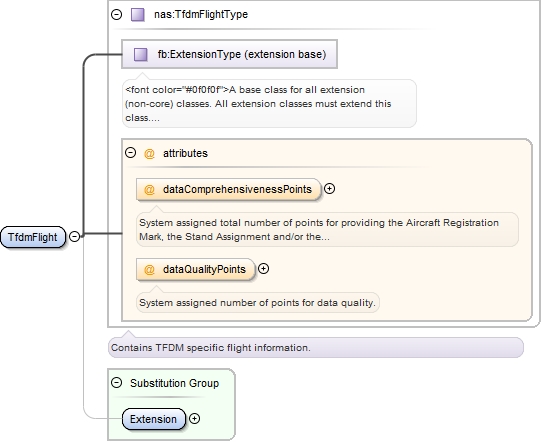This screenshot has height=442, width=542.
Task: Collapse the nas:TfdmFlightType container
Action: pos(116,15)
